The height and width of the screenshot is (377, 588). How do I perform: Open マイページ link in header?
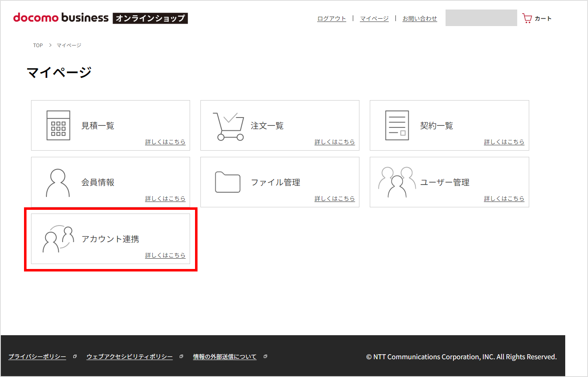[x=374, y=19]
